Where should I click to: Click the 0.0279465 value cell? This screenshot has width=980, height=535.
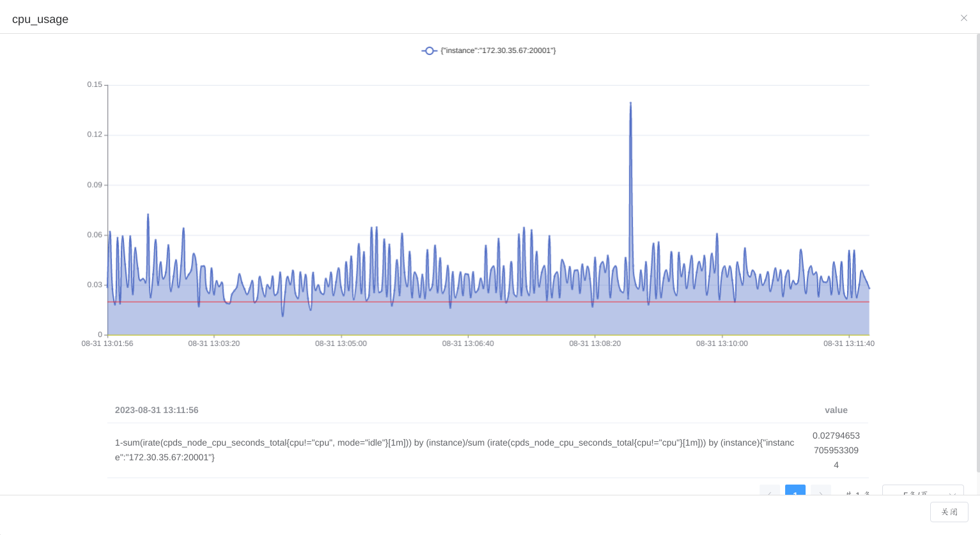pos(836,450)
